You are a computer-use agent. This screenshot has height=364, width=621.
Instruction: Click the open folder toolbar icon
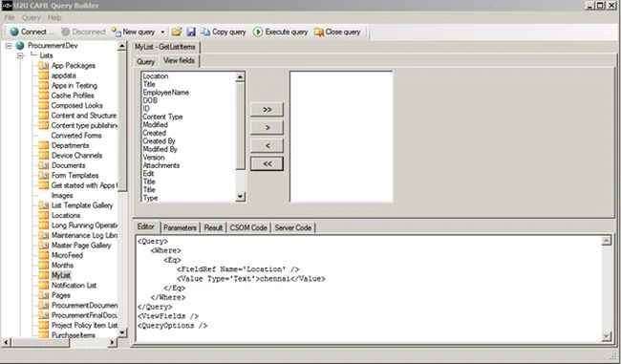pyautogui.click(x=177, y=32)
